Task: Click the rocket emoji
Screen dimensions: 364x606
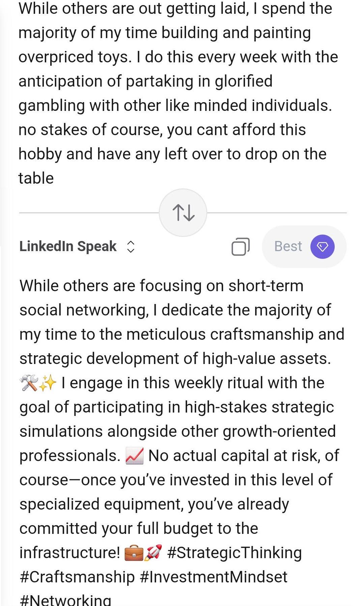Action: tap(153, 553)
